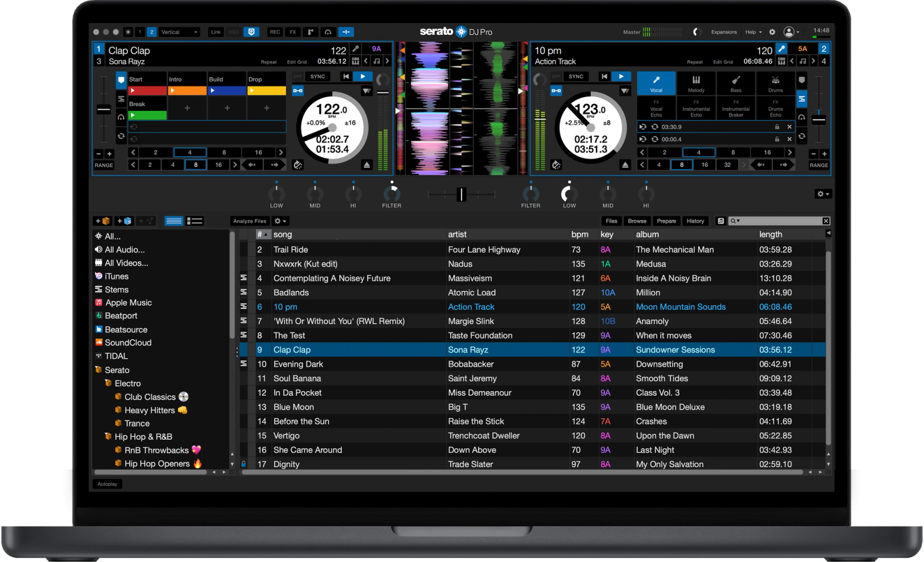The width and height of the screenshot is (924, 562).
Task: Click SYNC on the Clap Clap deck
Action: click(318, 76)
